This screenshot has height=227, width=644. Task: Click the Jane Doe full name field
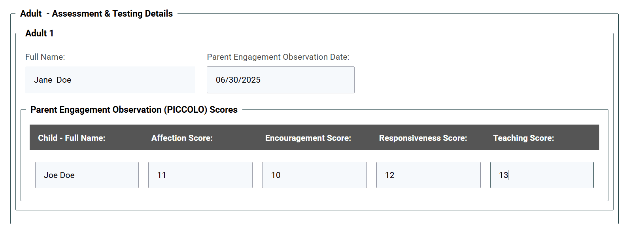(x=110, y=80)
